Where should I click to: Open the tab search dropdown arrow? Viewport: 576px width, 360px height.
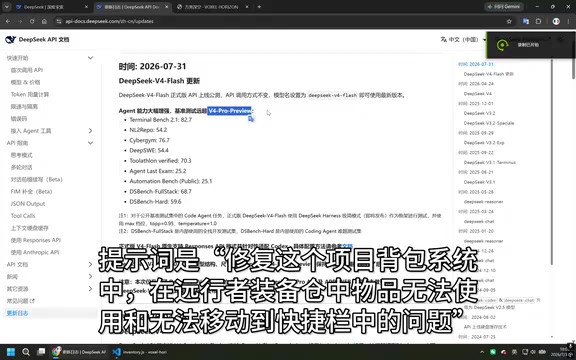click(7, 7)
